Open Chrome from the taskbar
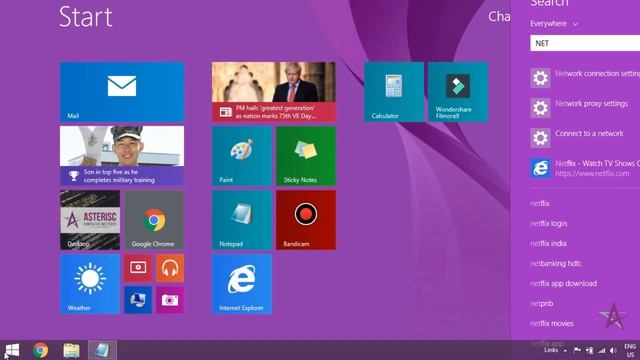This screenshot has width=640, height=360. tap(40, 350)
